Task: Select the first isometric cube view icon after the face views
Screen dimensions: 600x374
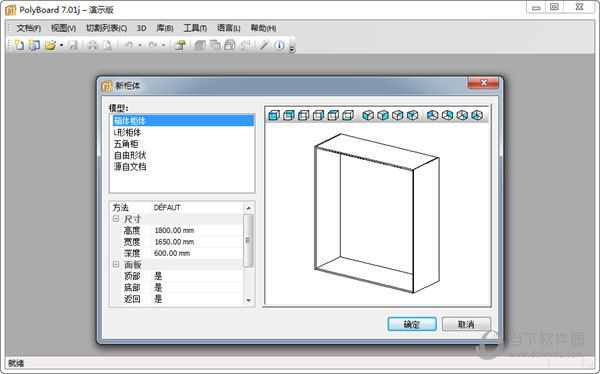Action: tap(368, 115)
